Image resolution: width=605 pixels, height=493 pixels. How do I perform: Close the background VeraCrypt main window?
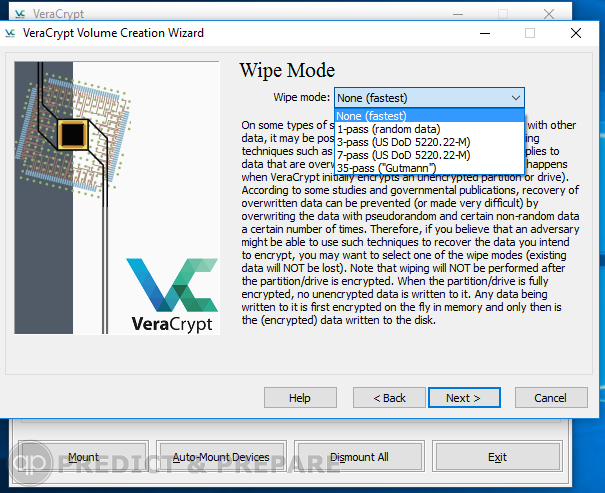coord(549,14)
